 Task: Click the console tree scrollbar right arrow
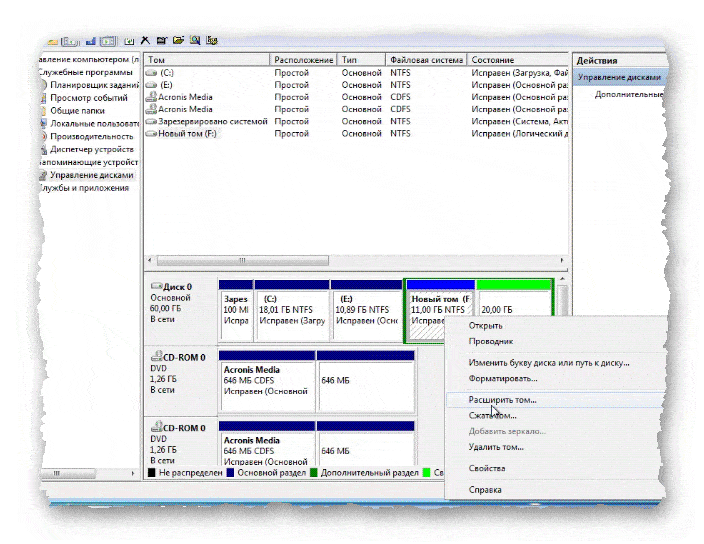[x=133, y=474]
